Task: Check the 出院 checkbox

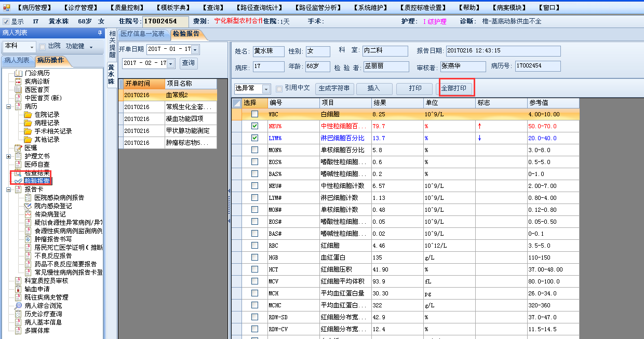Action: [x=43, y=46]
